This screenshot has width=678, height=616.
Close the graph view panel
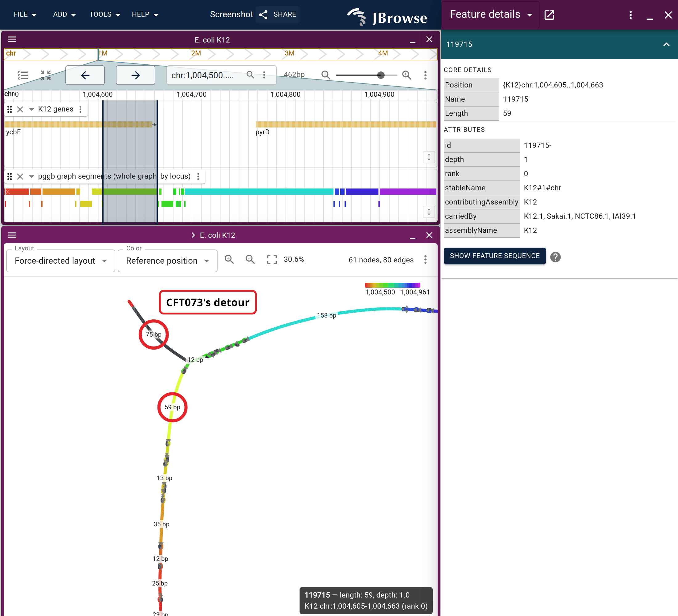(429, 235)
